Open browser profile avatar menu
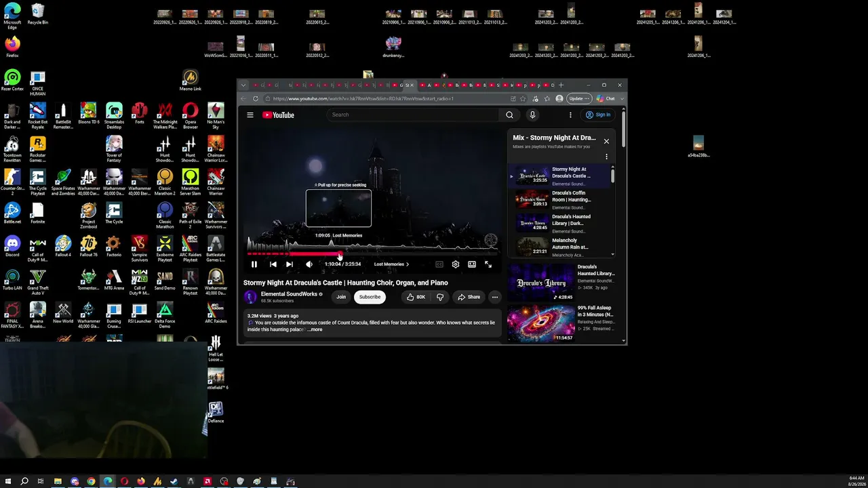Image resolution: width=868 pixels, height=488 pixels. click(559, 99)
